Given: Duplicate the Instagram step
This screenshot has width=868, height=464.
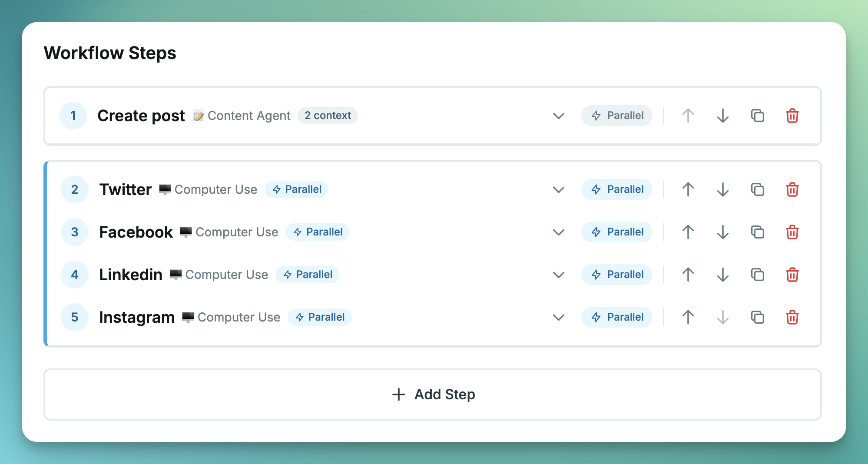Looking at the screenshot, I should click(757, 317).
